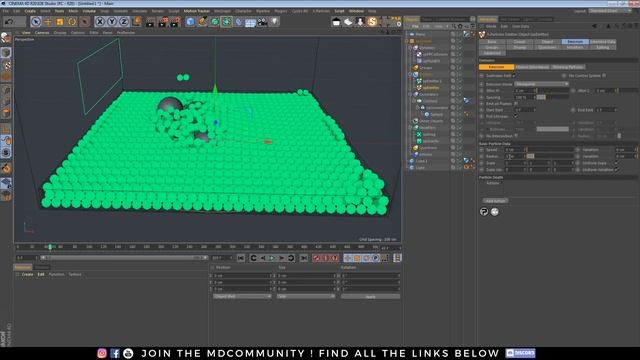Open the Edit Render Settings icon
The width and height of the screenshot is (640, 360).
point(175,22)
